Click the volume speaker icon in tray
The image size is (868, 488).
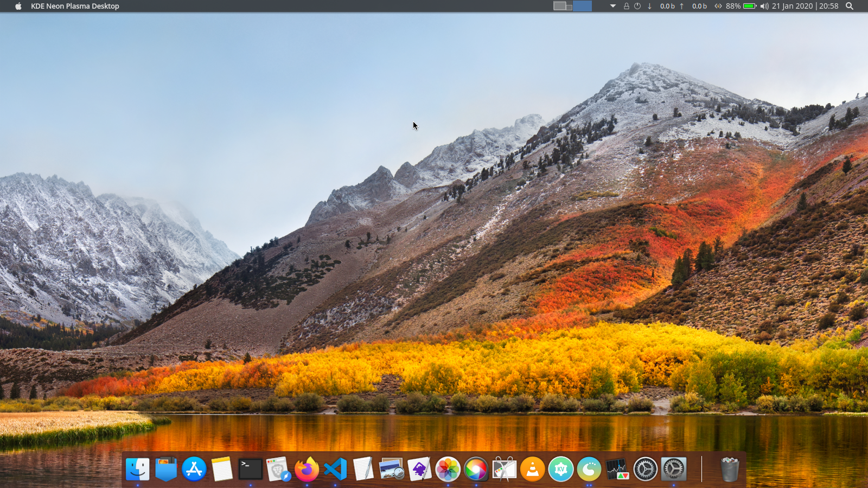click(x=764, y=6)
